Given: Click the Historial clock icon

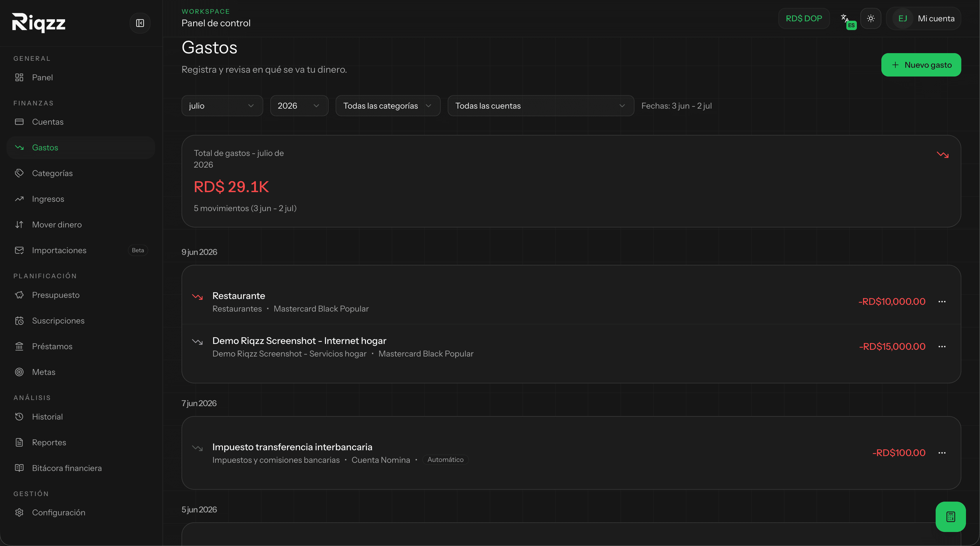Looking at the screenshot, I should (x=19, y=417).
